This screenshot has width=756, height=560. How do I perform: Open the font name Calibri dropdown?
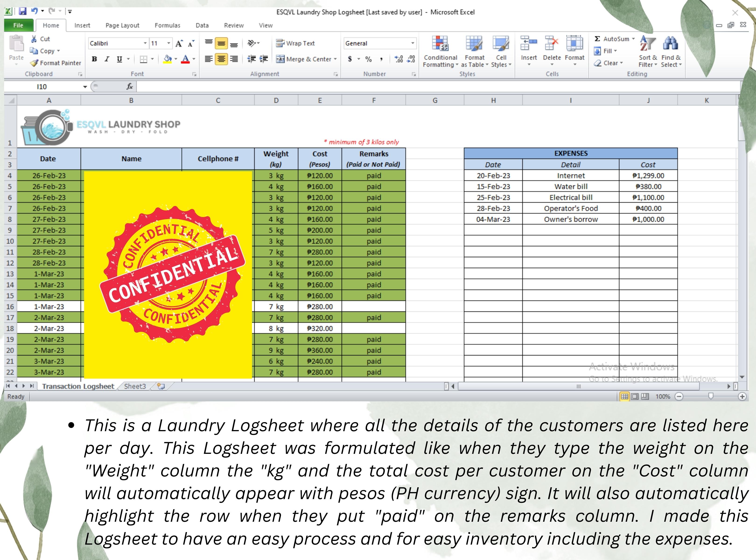145,43
